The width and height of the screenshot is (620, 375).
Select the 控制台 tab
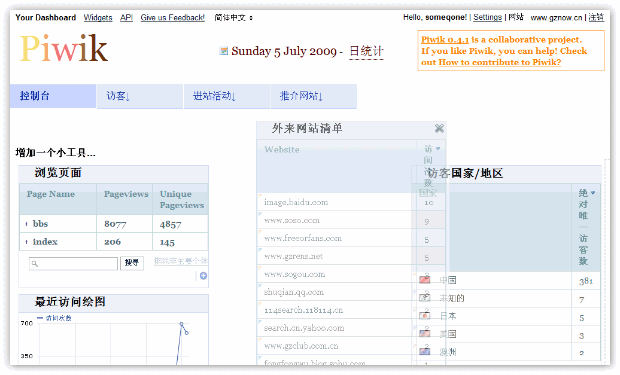click(53, 96)
